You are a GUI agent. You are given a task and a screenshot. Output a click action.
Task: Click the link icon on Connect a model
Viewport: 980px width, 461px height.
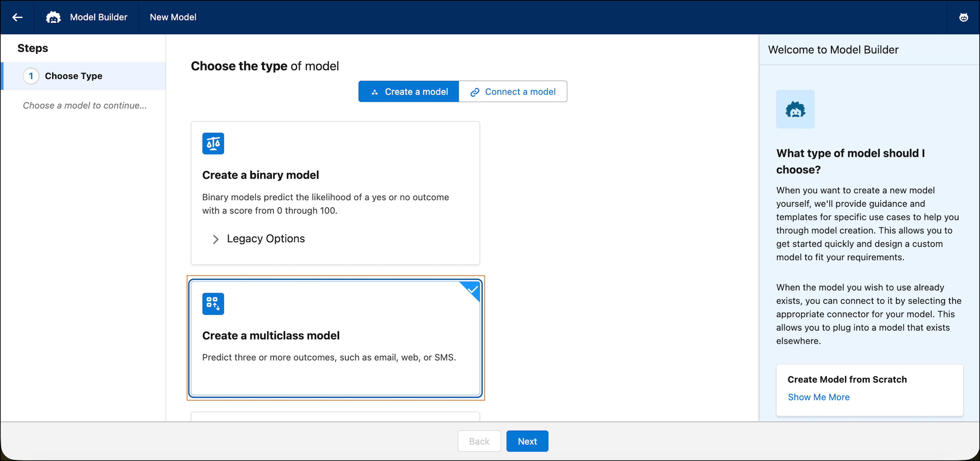point(474,92)
